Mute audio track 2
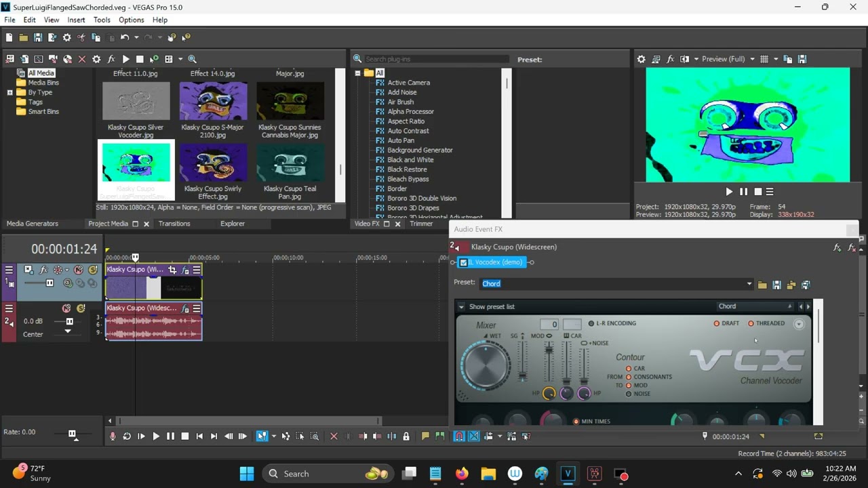 click(66, 308)
